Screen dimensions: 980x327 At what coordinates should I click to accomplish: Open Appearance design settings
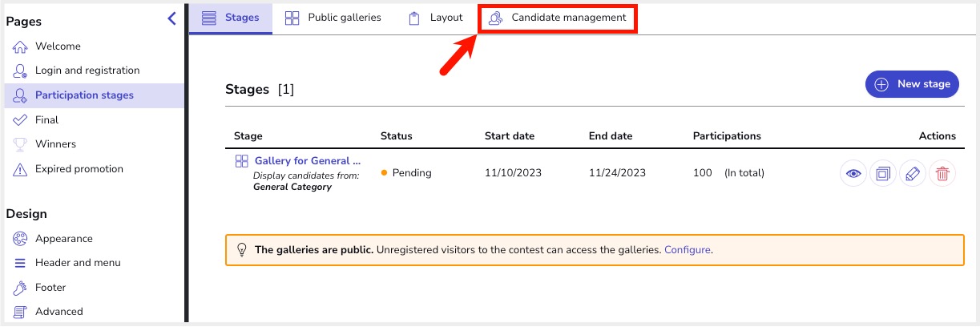click(63, 239)
